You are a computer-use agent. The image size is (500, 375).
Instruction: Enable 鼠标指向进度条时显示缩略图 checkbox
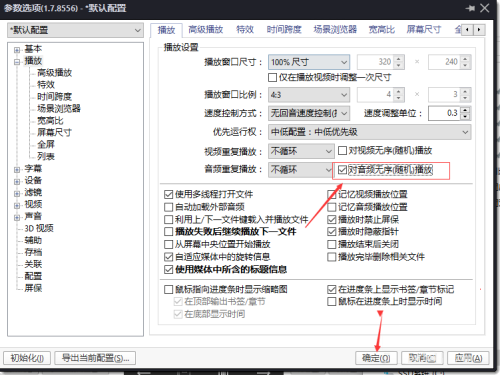[169, 289]
